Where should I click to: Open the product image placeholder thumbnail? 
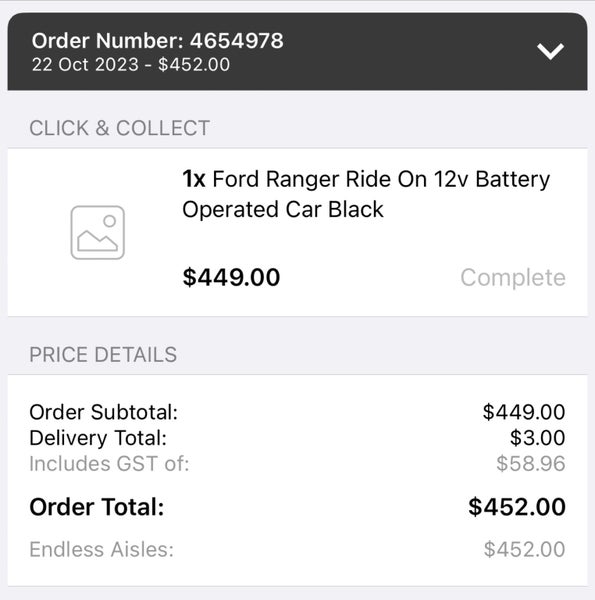(x=98, y=232)
